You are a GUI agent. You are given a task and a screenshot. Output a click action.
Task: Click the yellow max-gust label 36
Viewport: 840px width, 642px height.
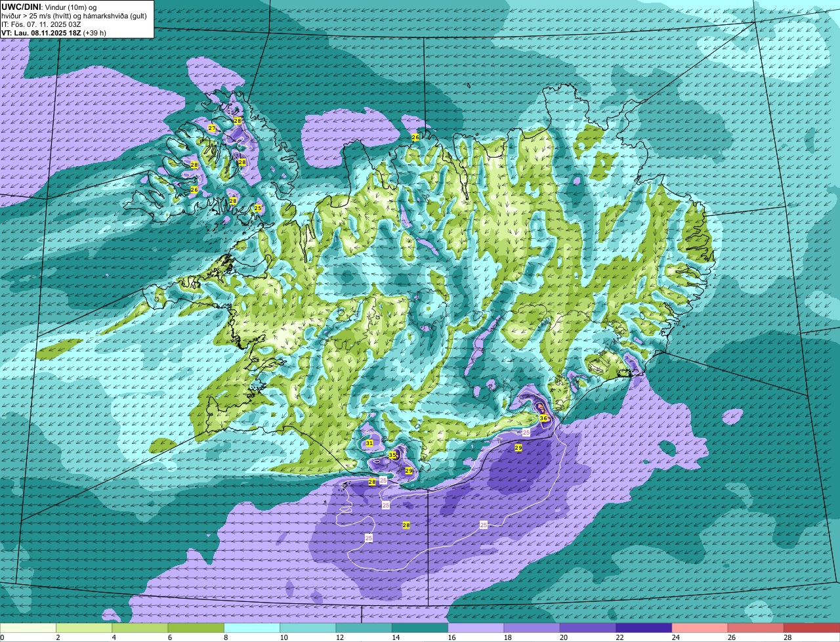[x=543, y=418]
